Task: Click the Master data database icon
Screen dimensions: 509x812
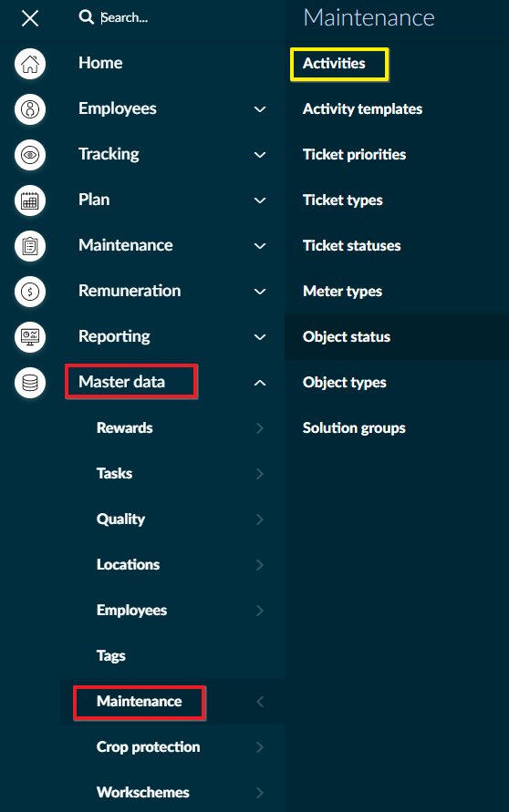Action: 30,383
